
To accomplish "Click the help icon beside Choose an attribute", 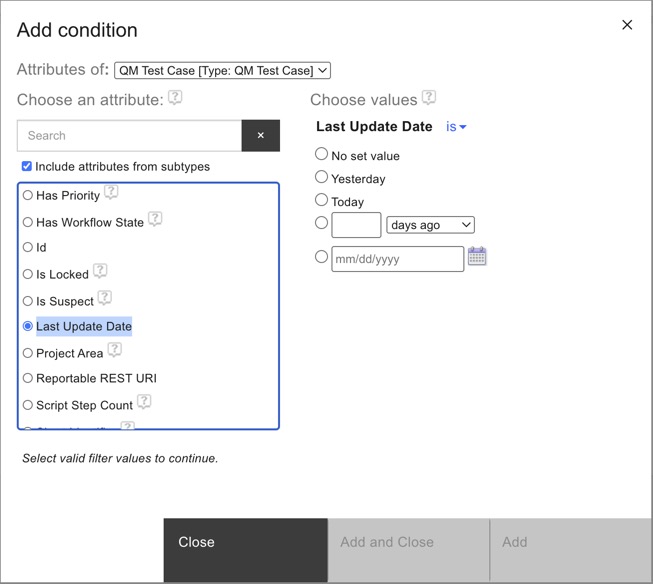I will [x=175, y=98].
